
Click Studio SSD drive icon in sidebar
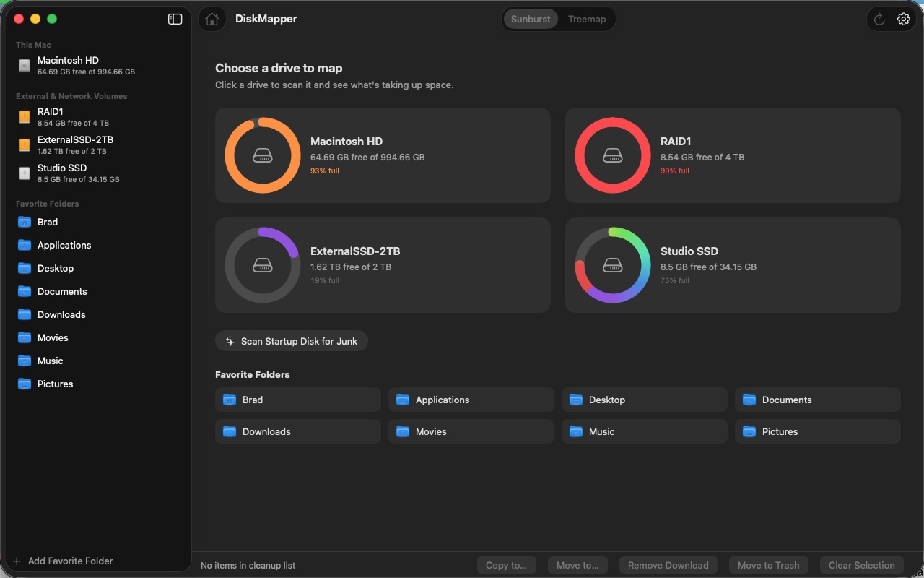(25, 173)
